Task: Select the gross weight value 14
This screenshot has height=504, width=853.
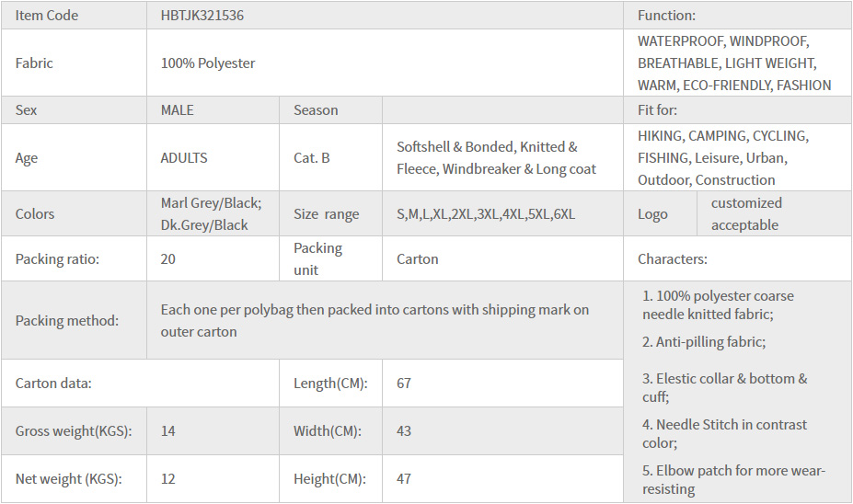Action: click(168, 431)
